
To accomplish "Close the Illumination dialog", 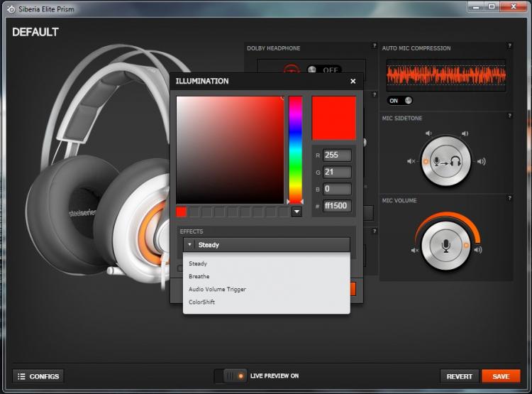I will point(353,81).
